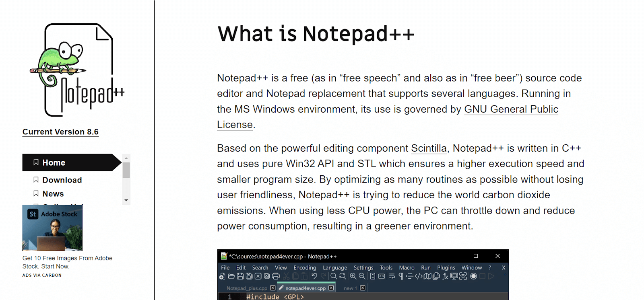
Task: Click the Paste clipboard toolbar icon
Action: click(304, 276)
